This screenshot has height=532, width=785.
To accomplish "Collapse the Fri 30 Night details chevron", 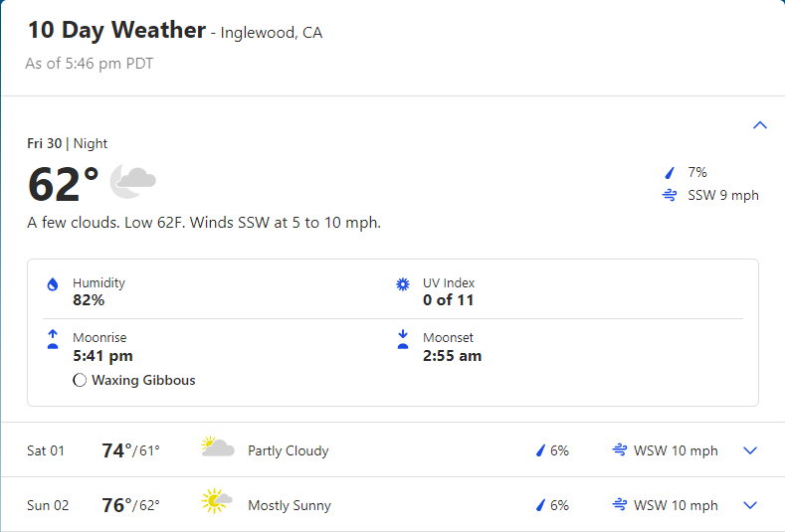I will [x=759, y=124].
